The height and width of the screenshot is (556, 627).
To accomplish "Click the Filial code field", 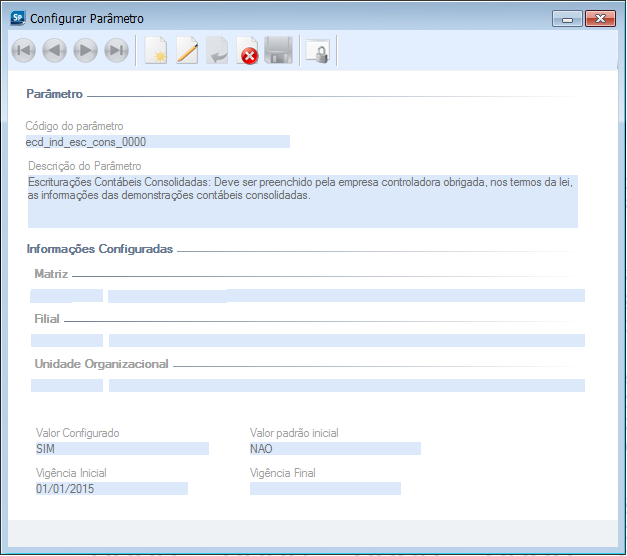I will [67, 340].
